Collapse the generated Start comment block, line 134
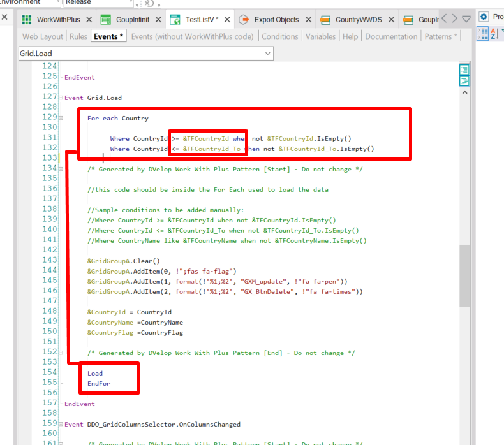The width and height of the screenshot is (504, 445). [61, 170]
